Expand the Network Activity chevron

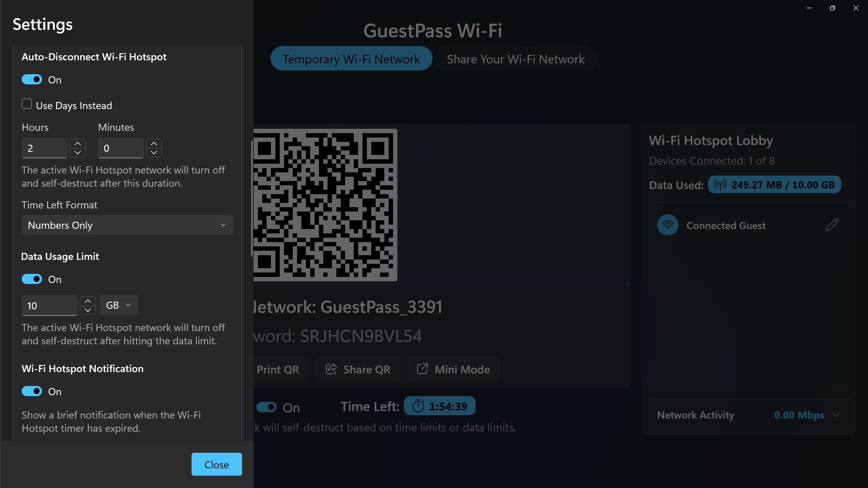pos(836,415)
